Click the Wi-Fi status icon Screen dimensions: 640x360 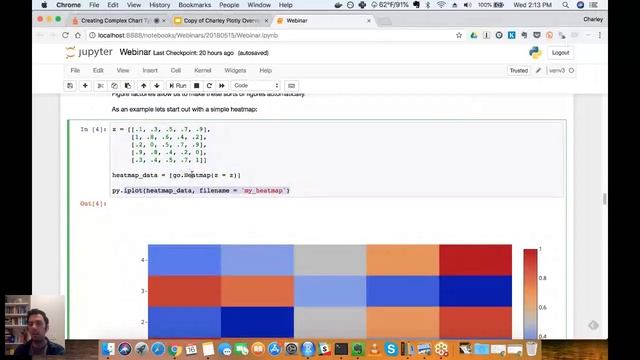coord(441,5)
